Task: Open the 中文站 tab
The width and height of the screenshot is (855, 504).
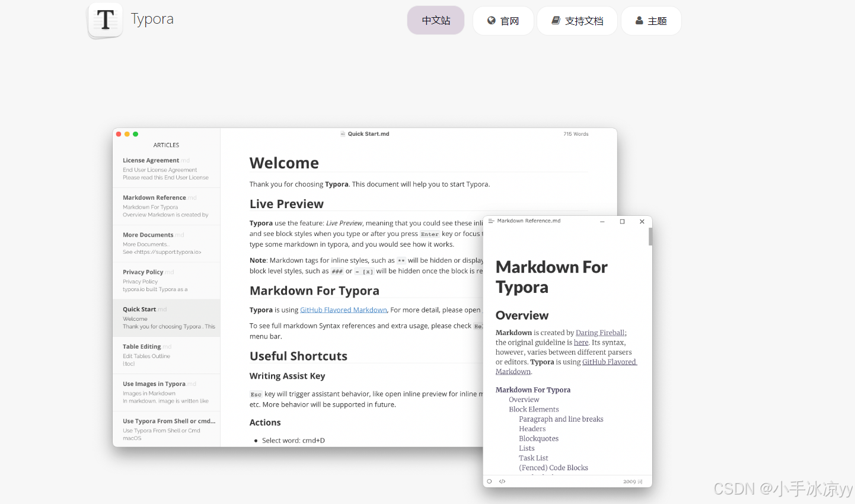Action: coord(436,21)
